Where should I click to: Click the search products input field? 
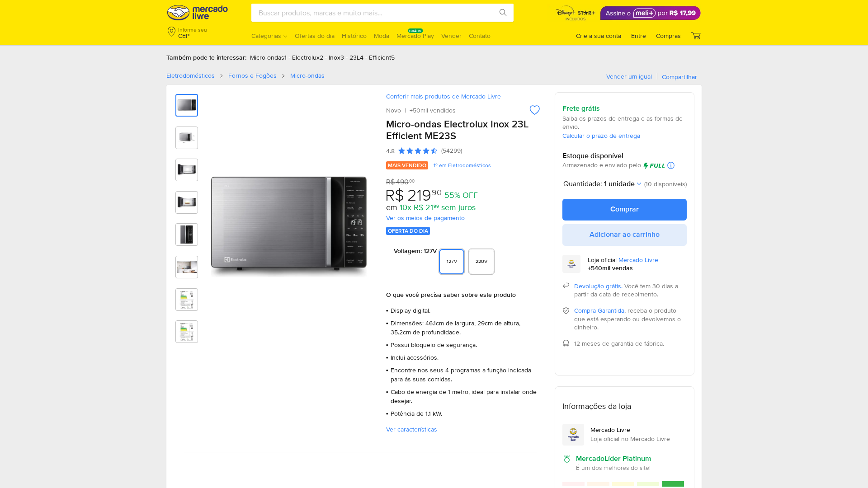[x=372, y=13]
